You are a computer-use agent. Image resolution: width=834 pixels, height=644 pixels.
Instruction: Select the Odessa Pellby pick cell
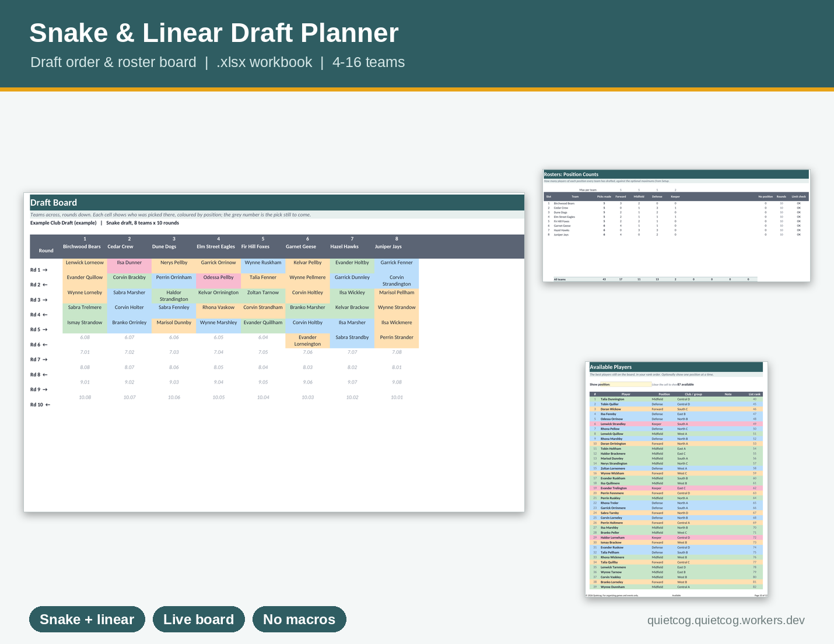219,281
